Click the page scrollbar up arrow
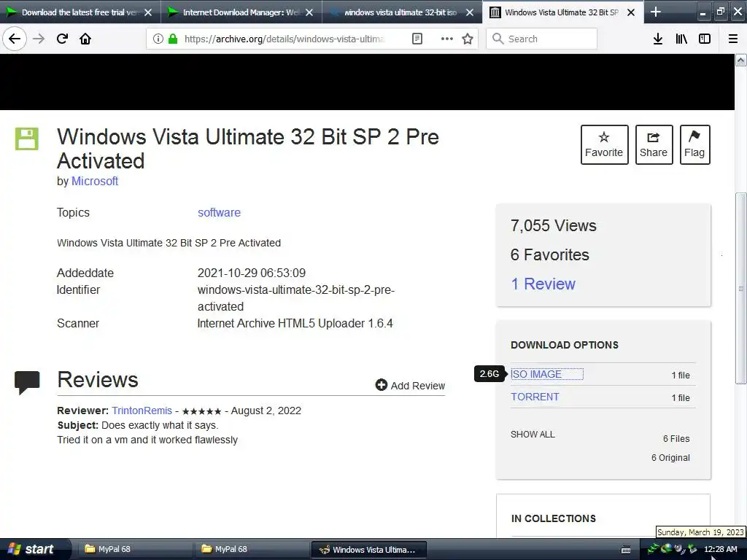 point(740,60)
